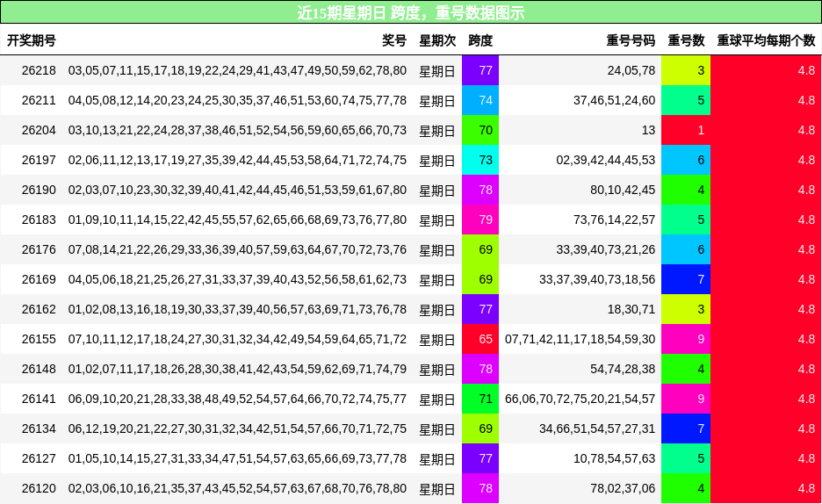The height and width of the screenshot is (504, 822).
Task: Click the repeat count cell 6 for issue 26197
Action: tap(686, 161)
